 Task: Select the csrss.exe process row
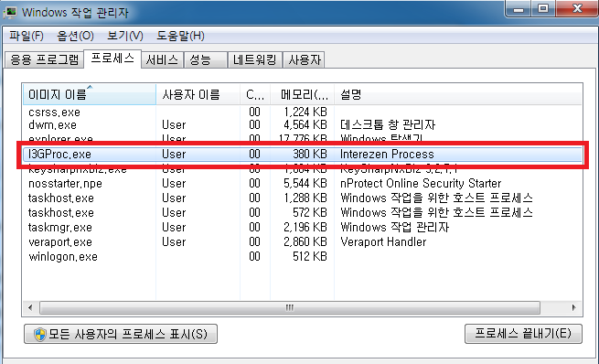302,112
